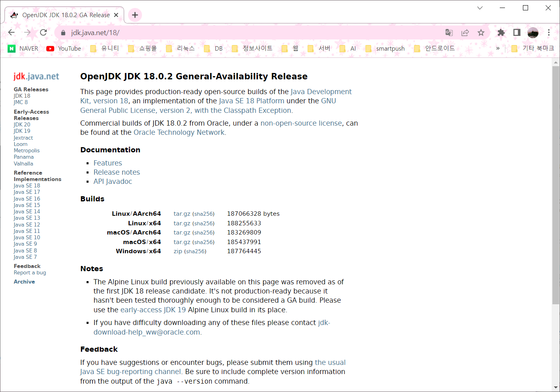Reload the jdk.java.net page

click(x=43, y=33)
